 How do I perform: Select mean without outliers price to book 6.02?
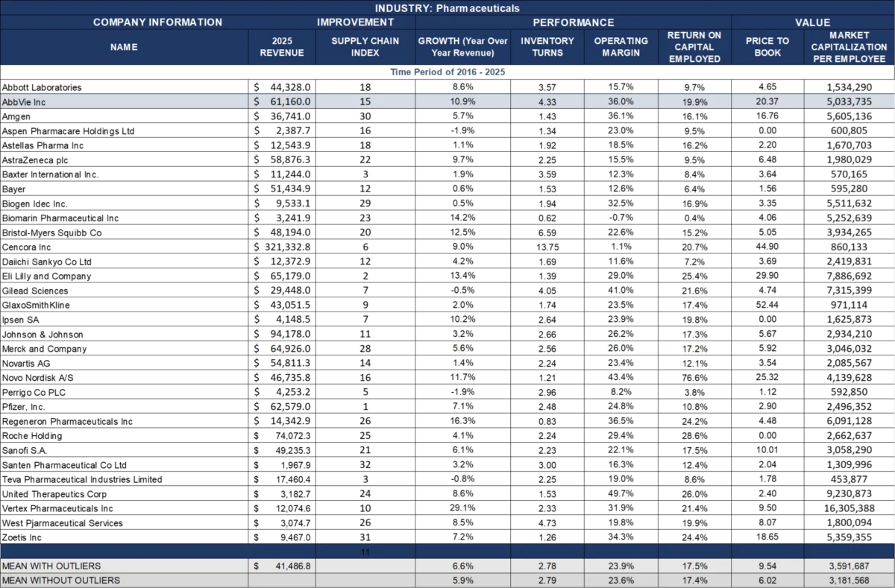tap(767, 581)
